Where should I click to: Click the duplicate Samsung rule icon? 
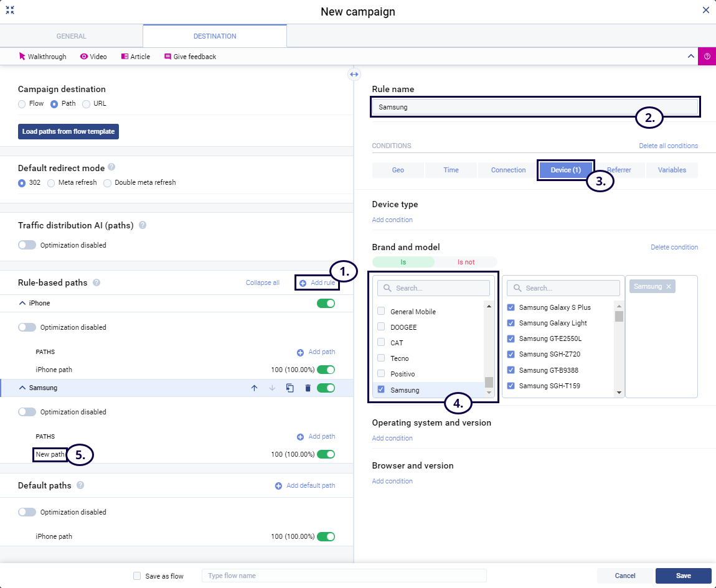pyautogui.click(x=290, y=388)
